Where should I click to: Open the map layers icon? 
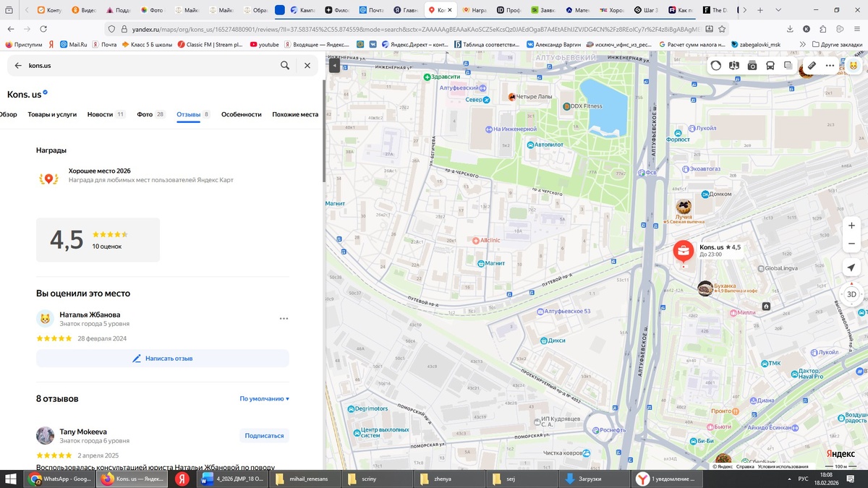coord(788,65)
